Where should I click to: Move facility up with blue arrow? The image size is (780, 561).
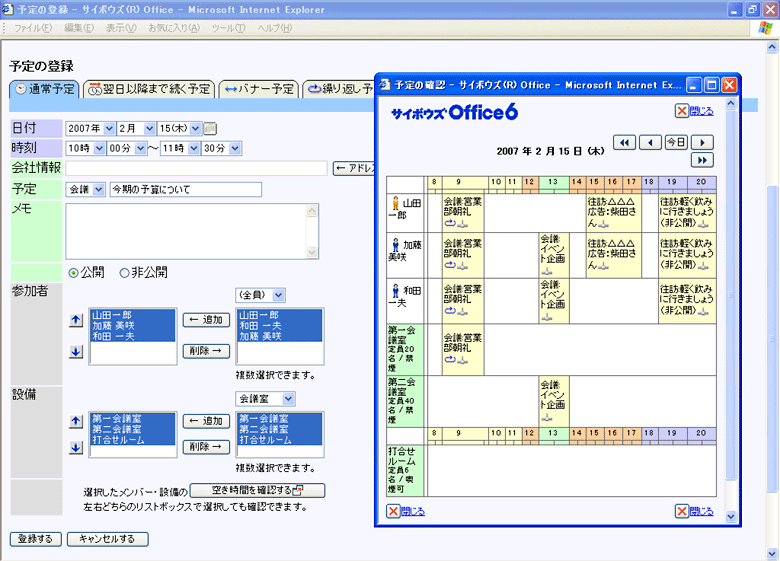[76, 421]
